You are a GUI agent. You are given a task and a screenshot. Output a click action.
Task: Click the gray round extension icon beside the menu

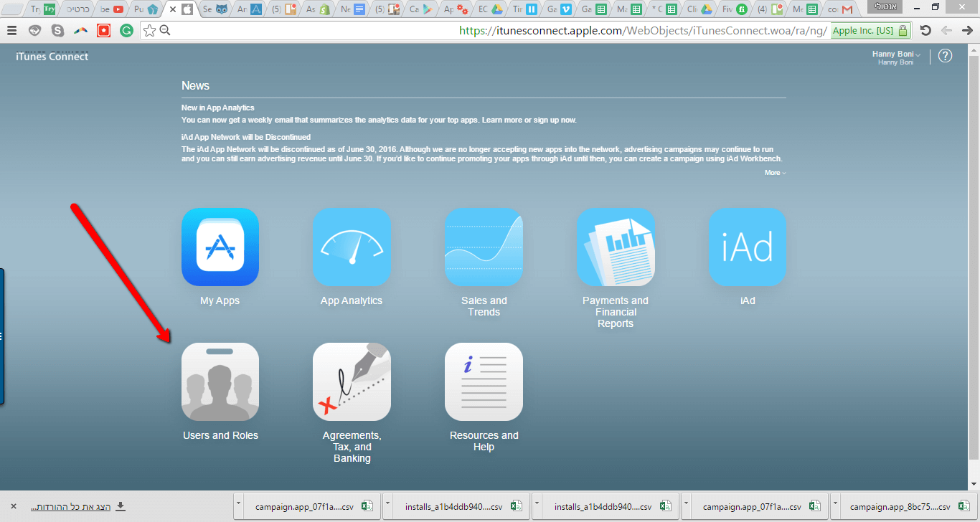coord(34,31)
